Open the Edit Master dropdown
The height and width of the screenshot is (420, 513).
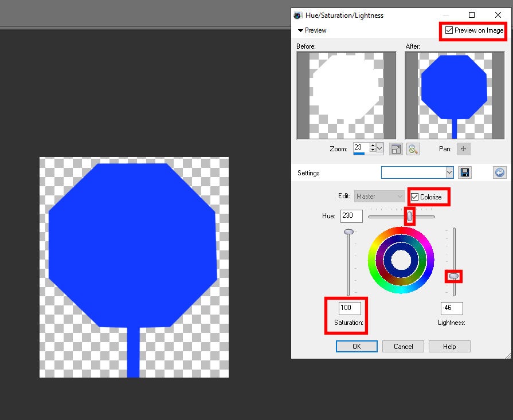pos(379,197)
